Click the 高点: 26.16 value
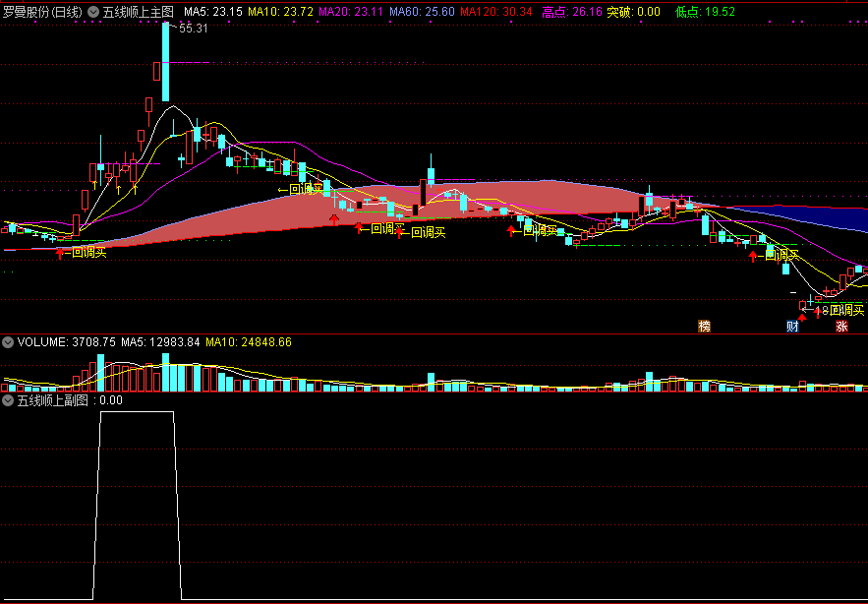 tap(571, 12)
